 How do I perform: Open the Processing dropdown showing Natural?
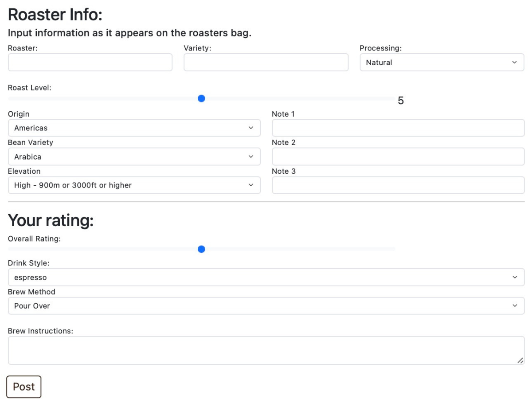pyautogui.click(x=442, y=63)
